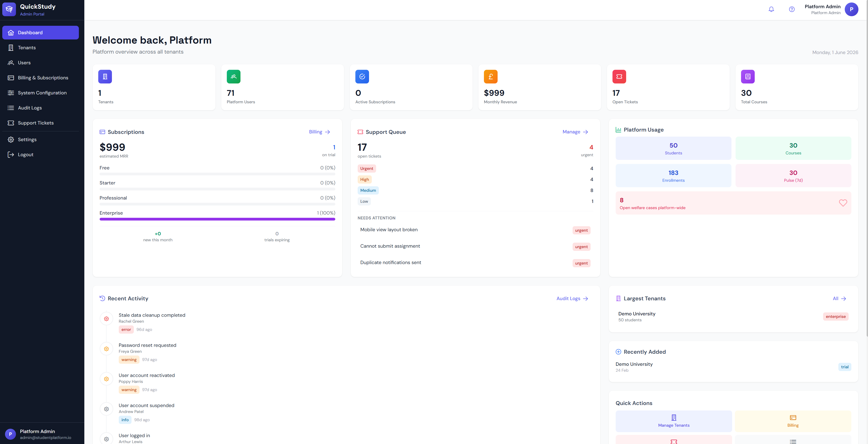This screenshot has height=444, width=868.
Task: Open Users in the sidebar
Action: click(40, 63)
